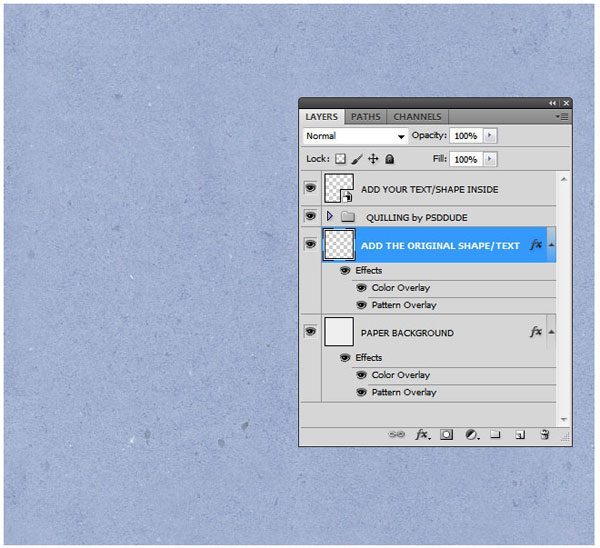Toggle Pattern Overlay eye on ORIGINAL SHAPE/TEXT layer
The width and height of the screenshot is (600, 548).
click(361, 305)
